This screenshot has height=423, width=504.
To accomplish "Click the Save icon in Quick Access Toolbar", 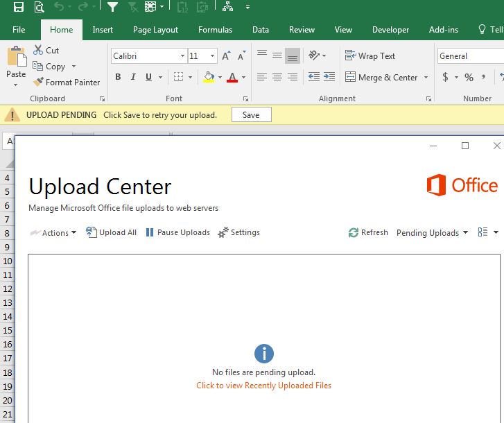I will click(x=19, y=7).
